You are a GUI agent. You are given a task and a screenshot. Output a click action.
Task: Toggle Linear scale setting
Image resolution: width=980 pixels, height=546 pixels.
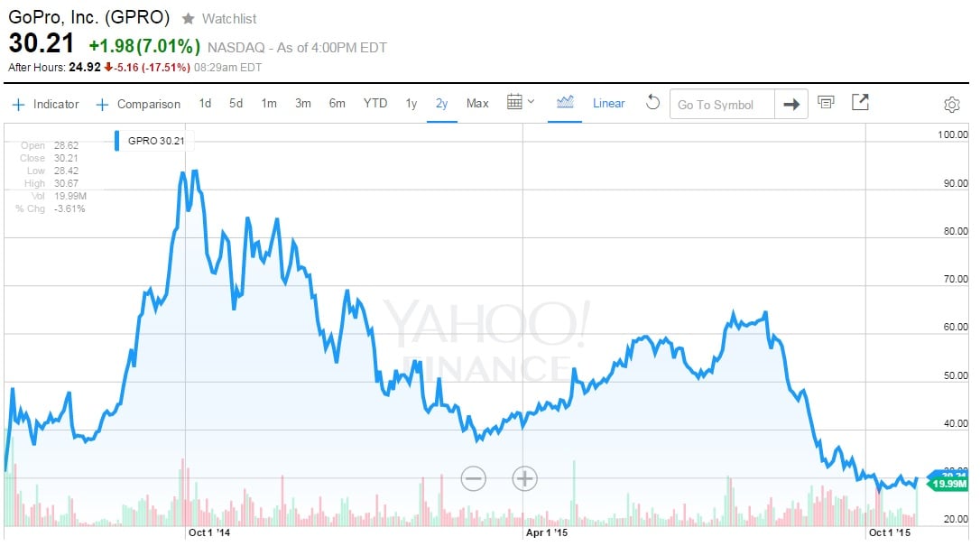point(608,104)
